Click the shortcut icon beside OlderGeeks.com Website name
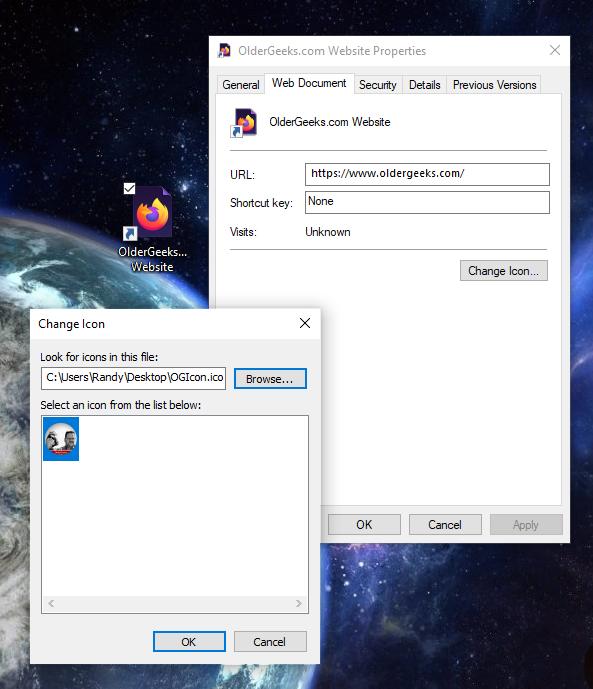 click(244, 123)
